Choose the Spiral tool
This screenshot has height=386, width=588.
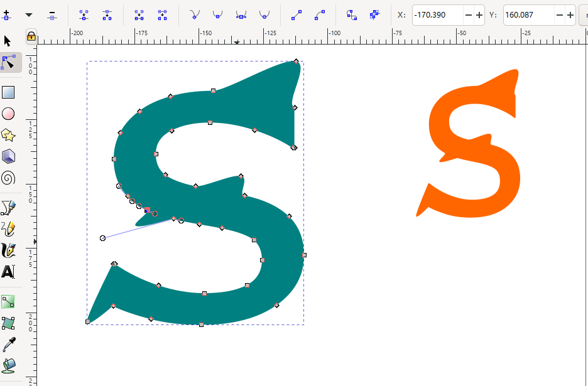[8, 178]
